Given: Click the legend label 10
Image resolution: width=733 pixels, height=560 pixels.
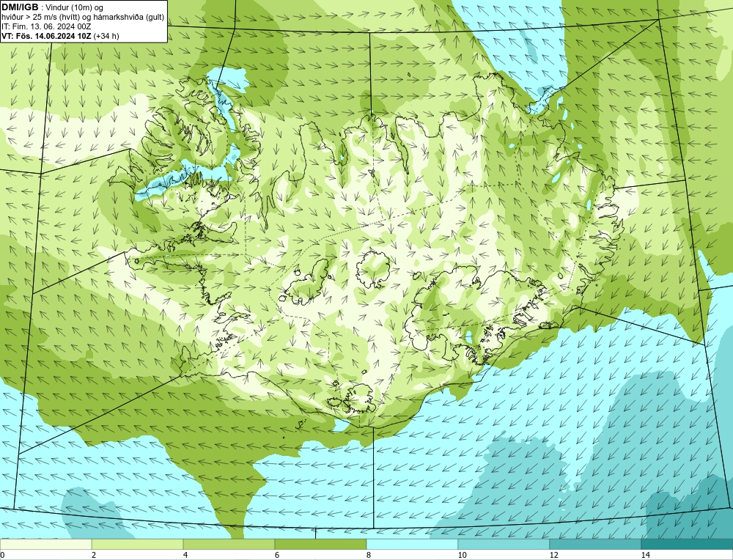Looking at the screenshot, I should 462,555.
